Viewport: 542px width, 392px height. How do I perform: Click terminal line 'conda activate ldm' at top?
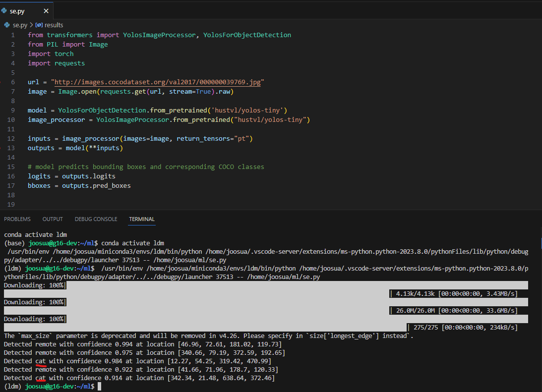(x=35, y=235)
